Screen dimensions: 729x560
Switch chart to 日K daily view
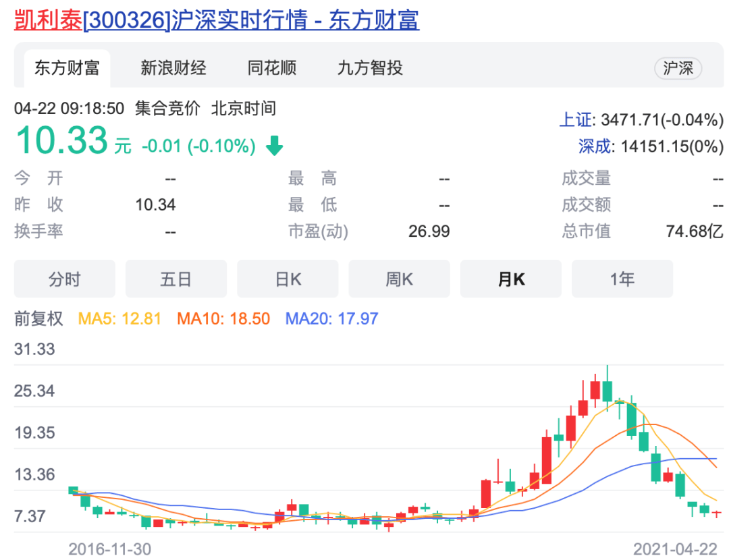pyautogui.click(x=288, y=278)
